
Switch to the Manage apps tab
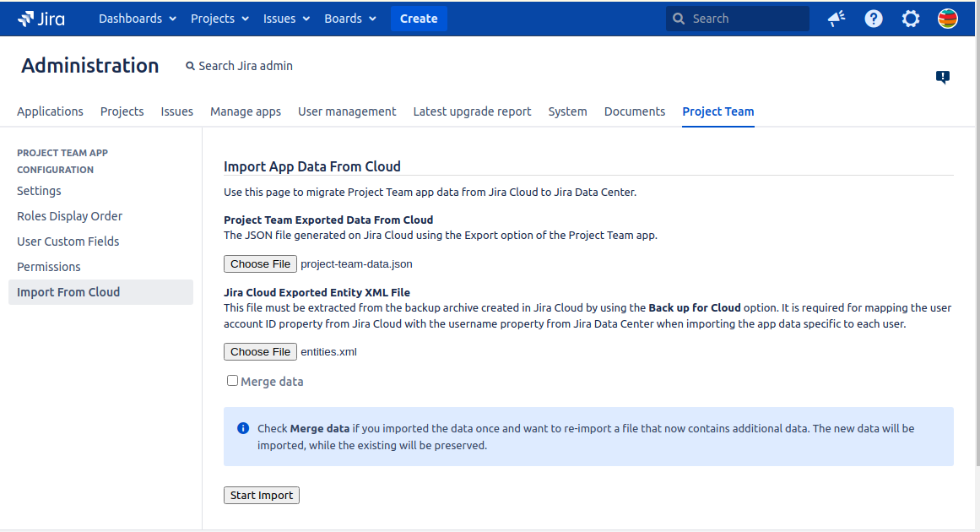(246, 111)
